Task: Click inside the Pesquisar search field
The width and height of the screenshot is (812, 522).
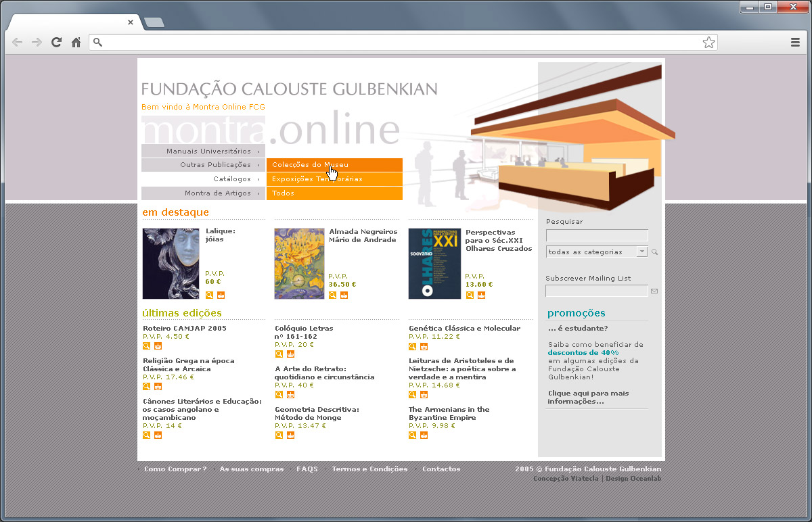Action: click(x=596, y=235)
